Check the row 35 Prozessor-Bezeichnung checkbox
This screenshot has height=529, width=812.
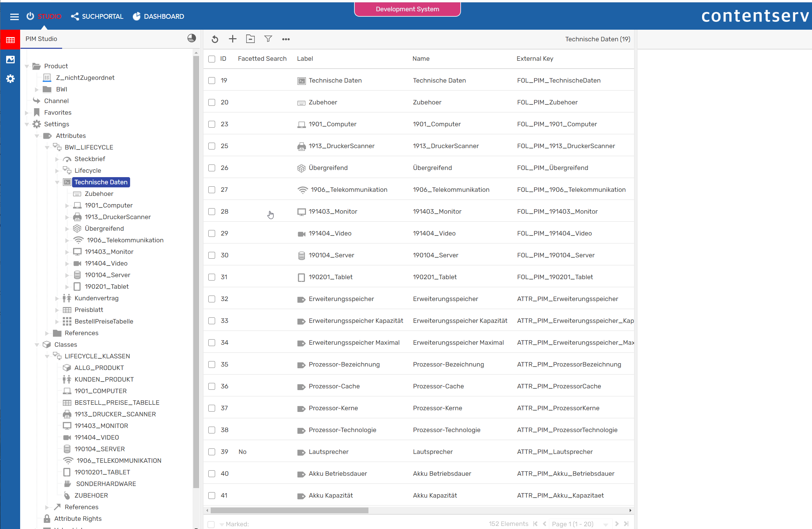click(212, 364)
